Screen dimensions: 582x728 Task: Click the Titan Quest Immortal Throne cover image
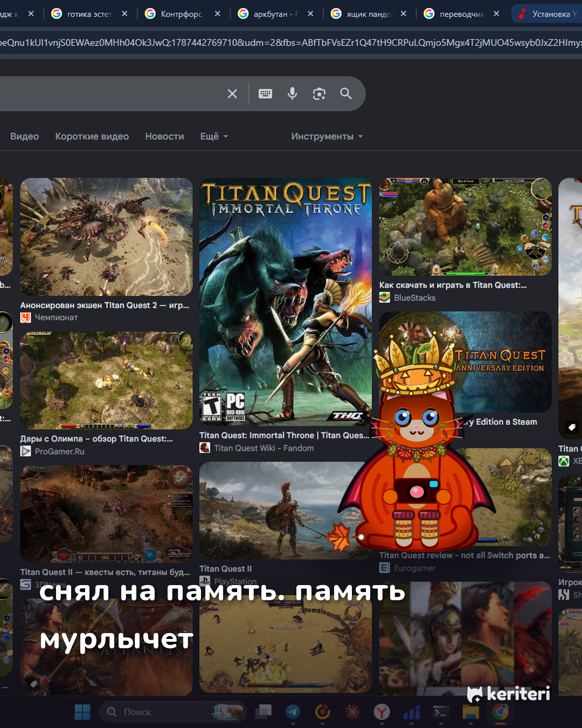point(285,302)
